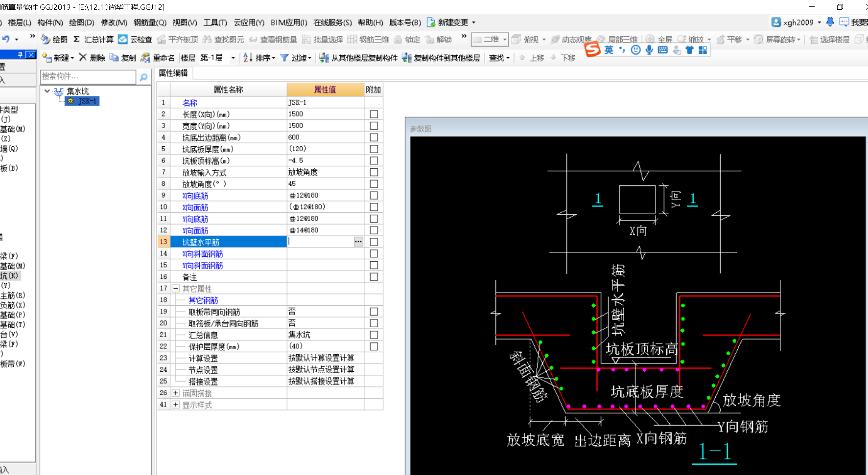Click Sogou 英 language toggle
The height and width of the screenshot is (475, 868).
(x=609, y=50)
